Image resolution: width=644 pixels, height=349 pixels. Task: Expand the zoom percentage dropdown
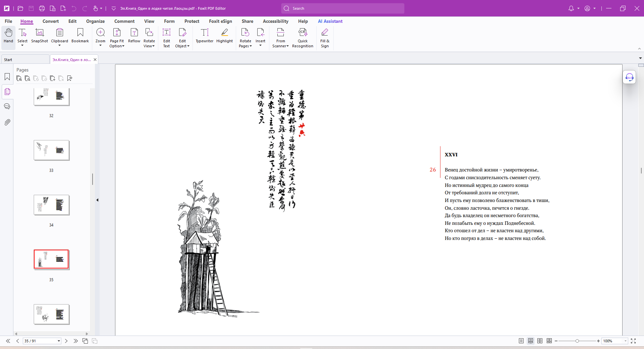click(626, 341)
